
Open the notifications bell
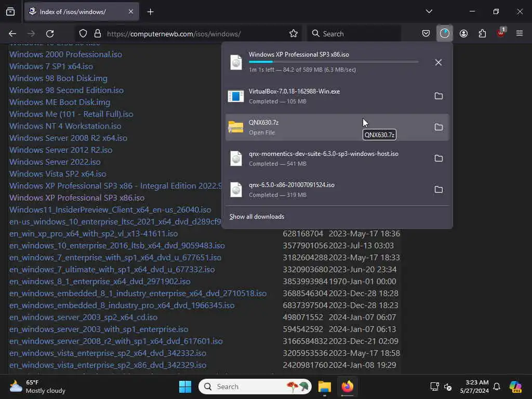(x=497, y=387)
